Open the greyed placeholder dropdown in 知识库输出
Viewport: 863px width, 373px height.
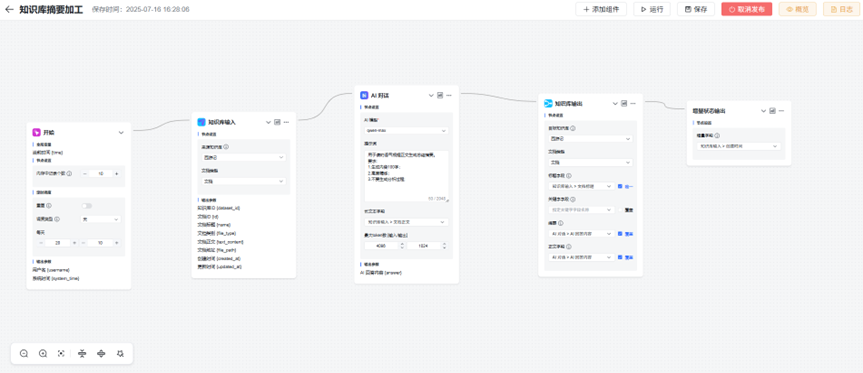point(581,210)
